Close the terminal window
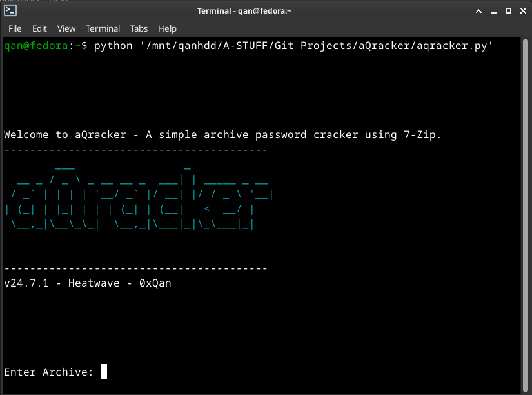The height and width of the screenshot is (395, 532). click(523, 11)
